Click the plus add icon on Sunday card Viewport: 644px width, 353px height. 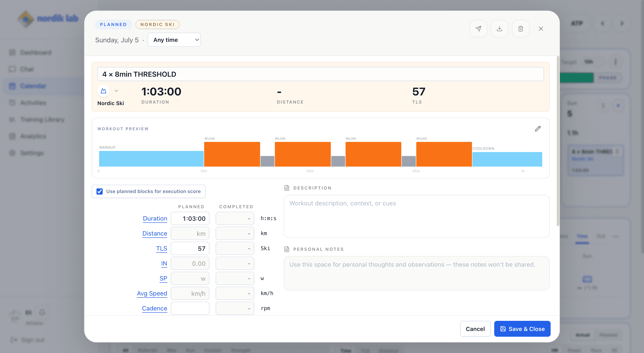(x=618, y=106)
